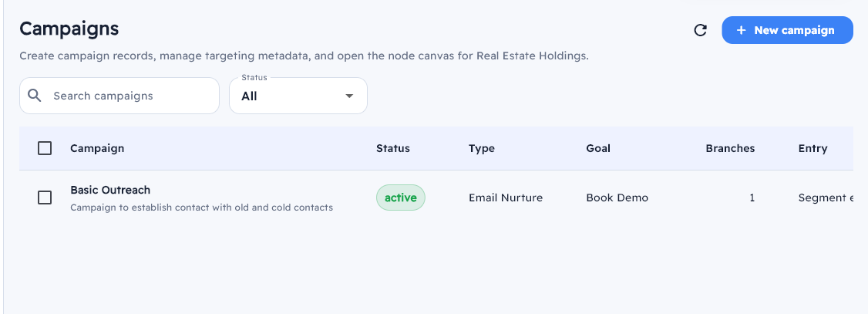This screenshot has width=868, height=314.
Task: Sort by the Branches column header
Action: (730, 148)
